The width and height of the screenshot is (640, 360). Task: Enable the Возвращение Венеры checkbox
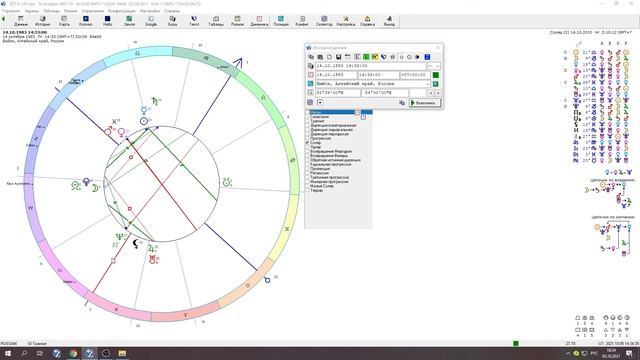[307, 156]
